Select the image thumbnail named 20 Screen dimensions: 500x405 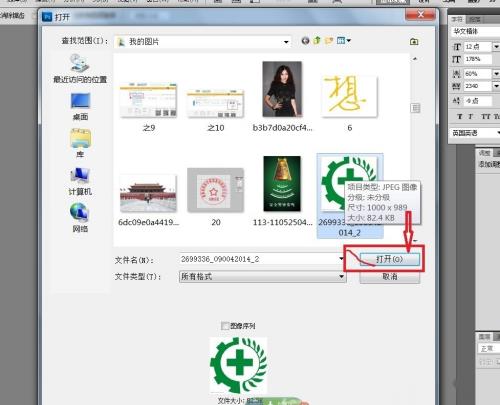(216, 190)
